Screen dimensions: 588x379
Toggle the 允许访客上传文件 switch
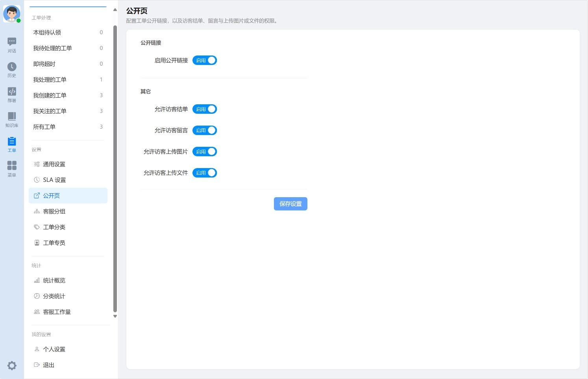click(205, 173)
